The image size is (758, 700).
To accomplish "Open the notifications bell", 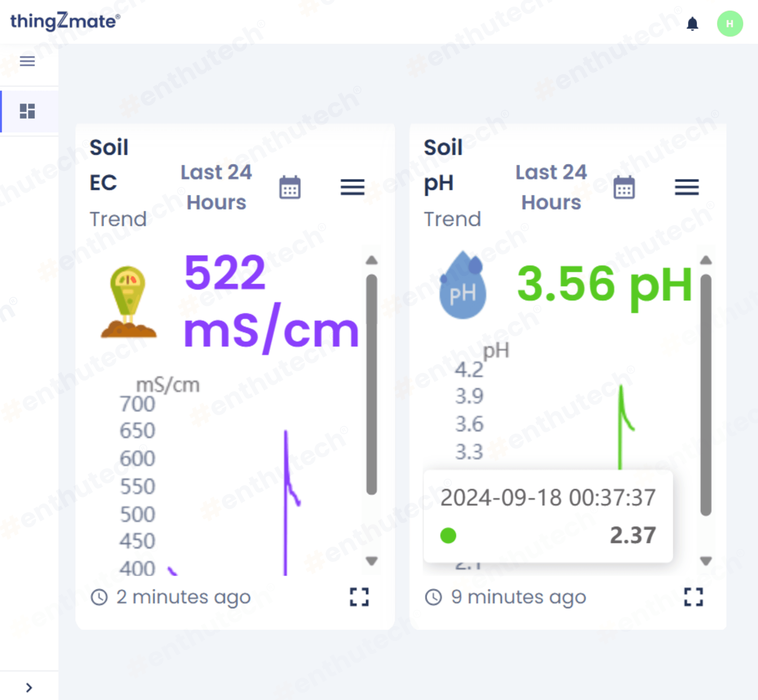I will 692,24.
